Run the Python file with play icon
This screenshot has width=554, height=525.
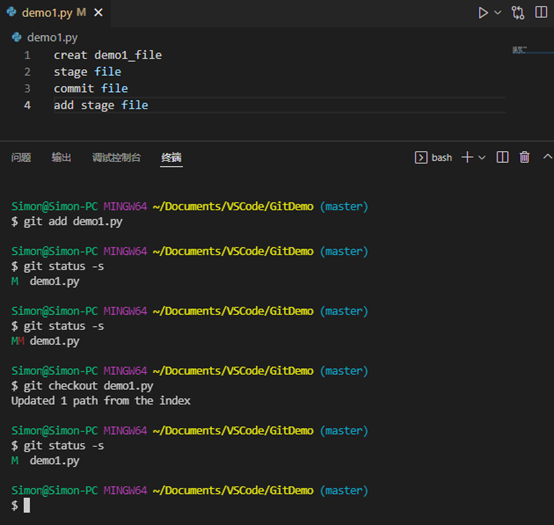coord(483,13)
